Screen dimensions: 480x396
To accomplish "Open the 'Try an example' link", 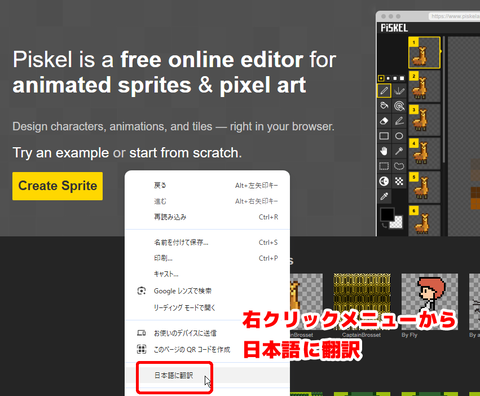I will click(x=61, y=153).
